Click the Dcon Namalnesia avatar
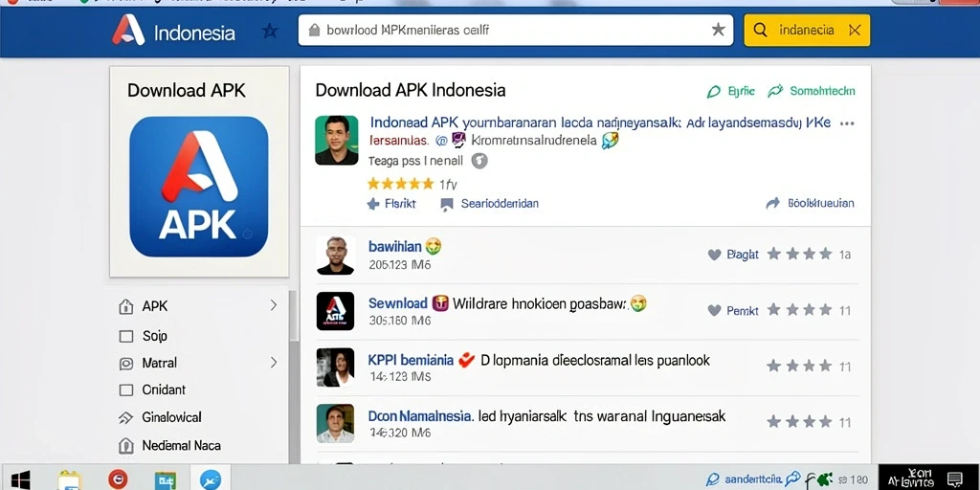The height and width of the screenshot is (490, 980). coord(335,424)
